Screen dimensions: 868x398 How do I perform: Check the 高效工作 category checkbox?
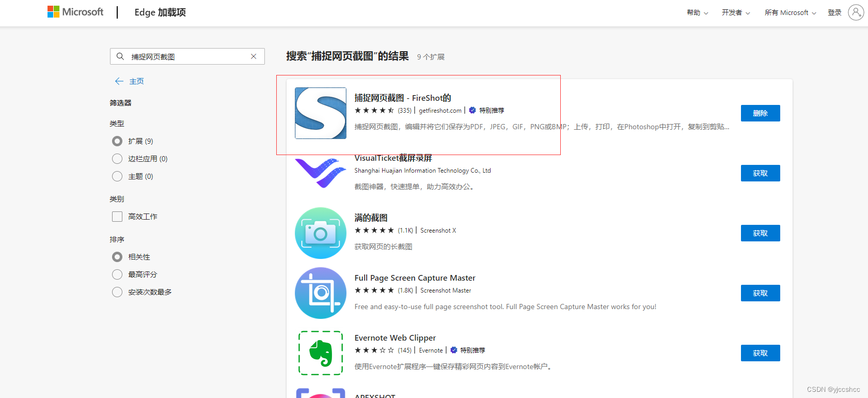(117, 217)
